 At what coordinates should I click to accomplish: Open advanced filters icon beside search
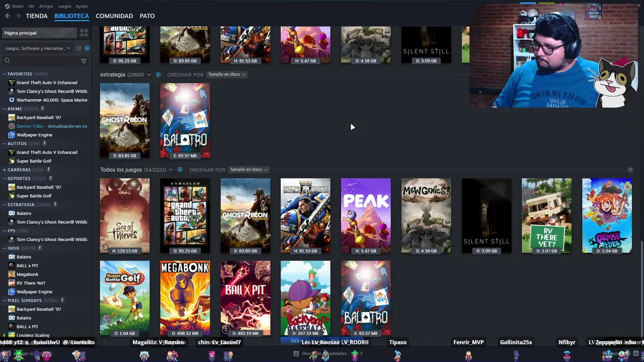click(x=84, y=61)
